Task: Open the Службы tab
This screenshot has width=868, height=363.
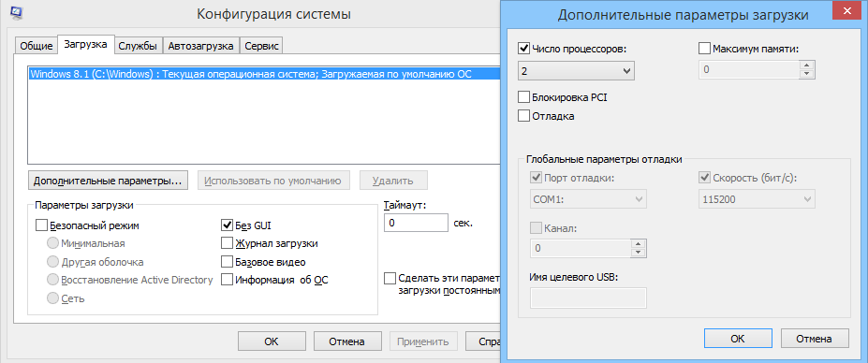Action: click(x=138, y=46)
